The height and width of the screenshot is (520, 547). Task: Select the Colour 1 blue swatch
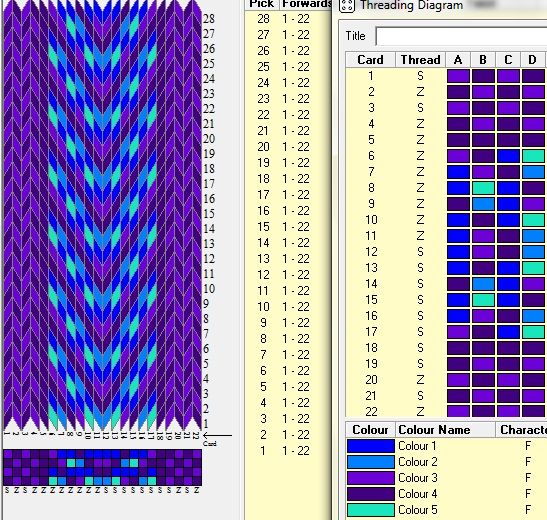point(371,446)
